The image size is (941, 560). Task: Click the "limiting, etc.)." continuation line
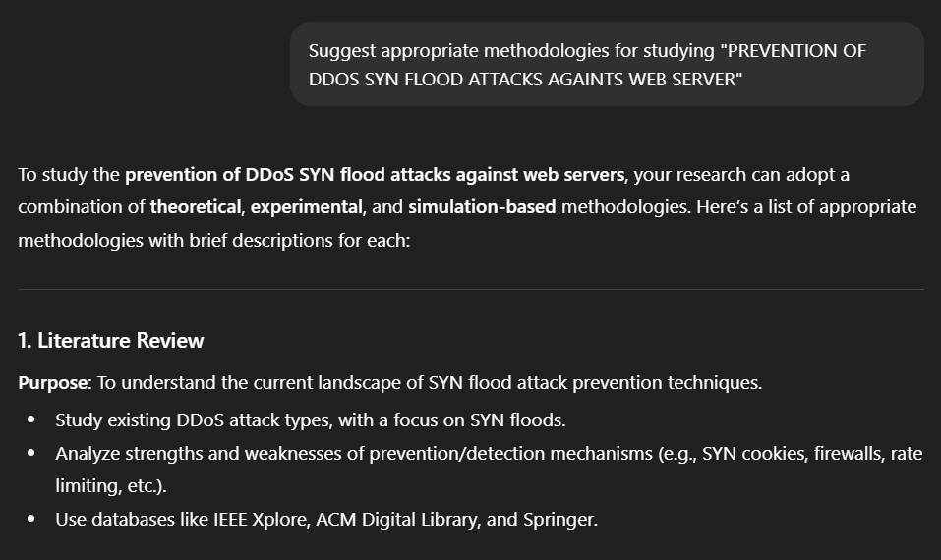[111, 486]
